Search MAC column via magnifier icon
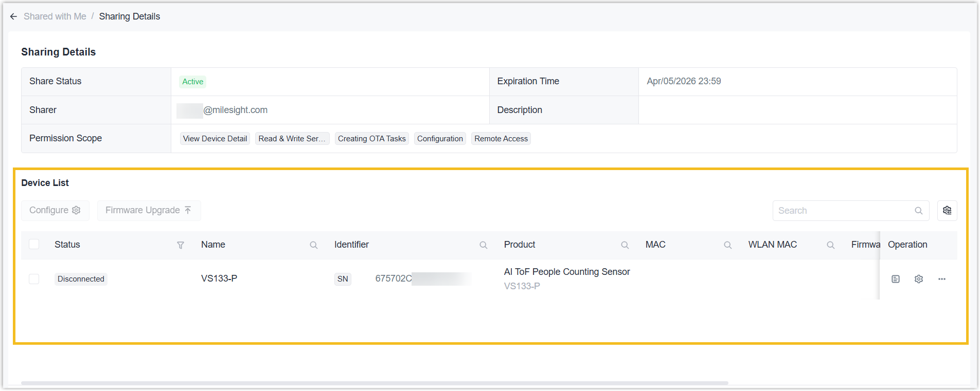 [727, 245]
